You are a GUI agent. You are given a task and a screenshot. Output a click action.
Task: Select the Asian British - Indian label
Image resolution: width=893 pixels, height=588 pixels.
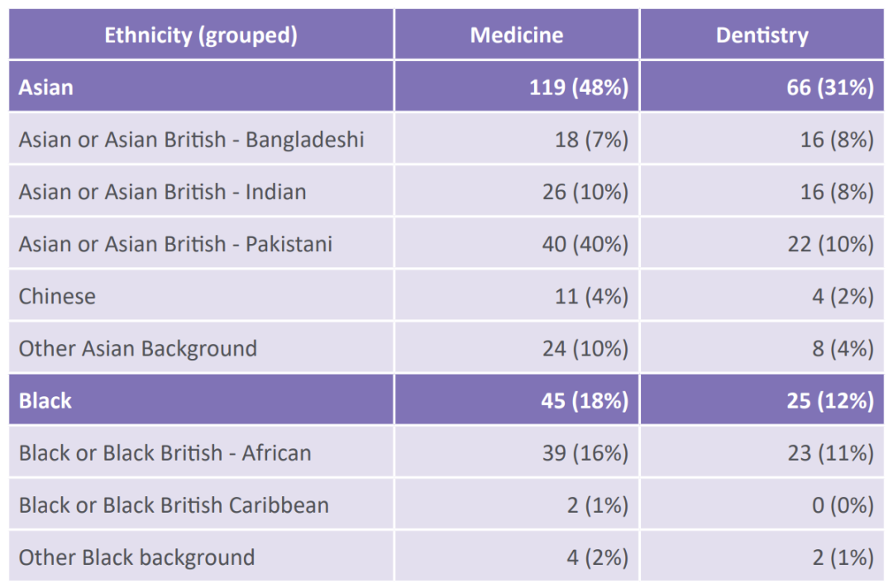click(162, 192)
